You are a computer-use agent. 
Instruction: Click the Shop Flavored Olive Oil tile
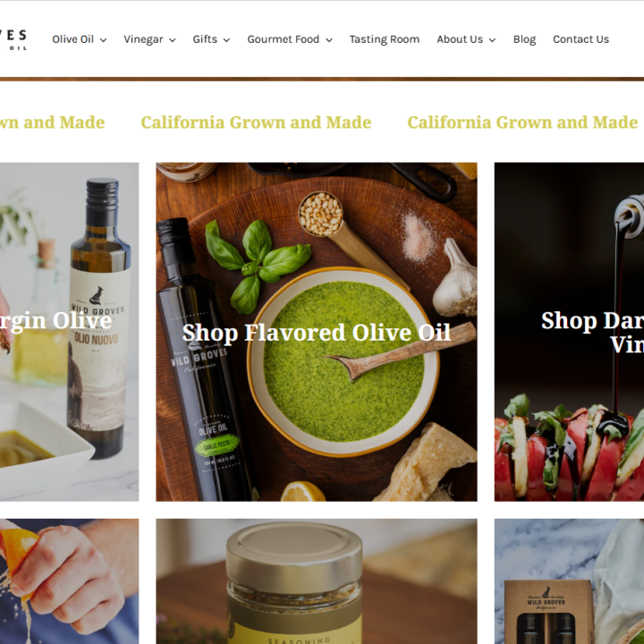pyautogui.click(x=317, y=332)
